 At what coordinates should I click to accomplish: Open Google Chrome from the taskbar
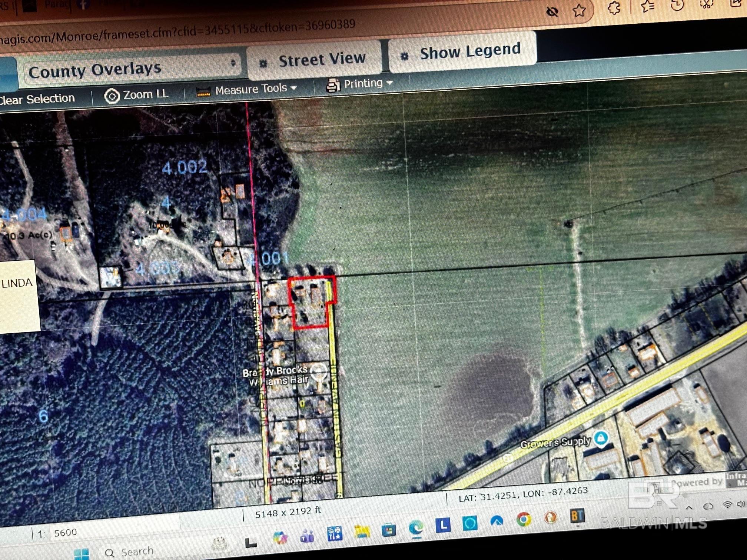(x=524, y=519)
